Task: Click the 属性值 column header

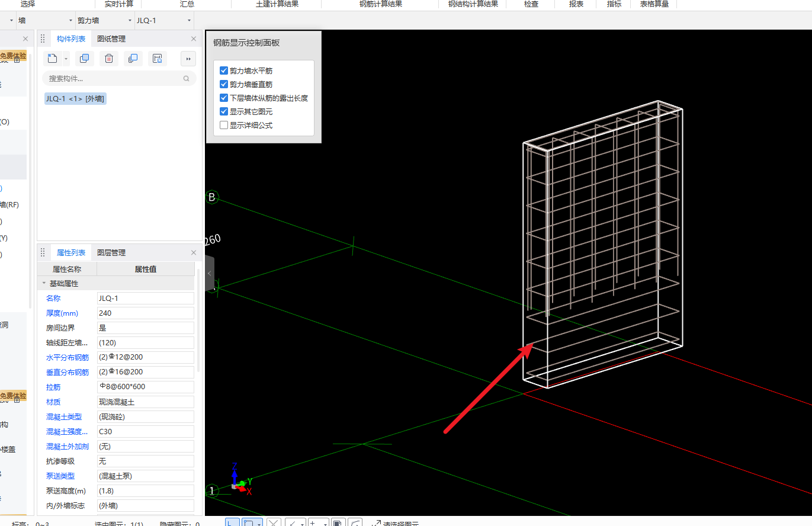Action: click(146, 269)
